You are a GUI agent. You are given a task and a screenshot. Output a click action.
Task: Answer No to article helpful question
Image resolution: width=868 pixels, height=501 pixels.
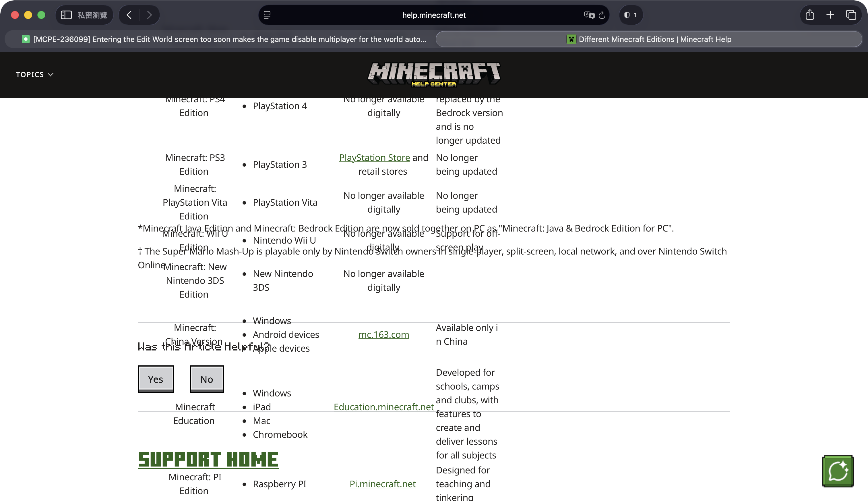coord(207,379)
